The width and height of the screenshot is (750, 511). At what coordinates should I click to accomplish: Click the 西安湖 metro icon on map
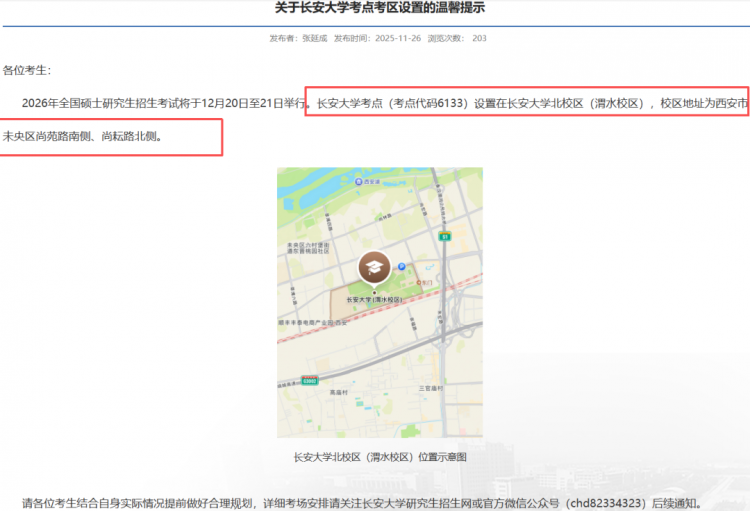tap(358, 182)
